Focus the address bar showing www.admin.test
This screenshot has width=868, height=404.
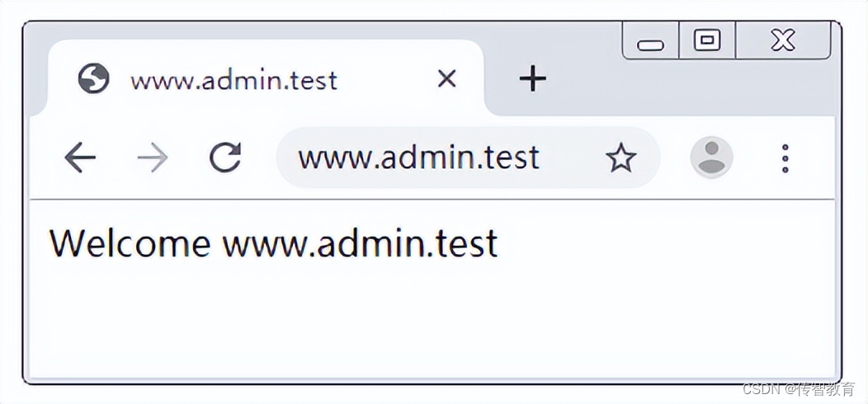pos(468,157)
